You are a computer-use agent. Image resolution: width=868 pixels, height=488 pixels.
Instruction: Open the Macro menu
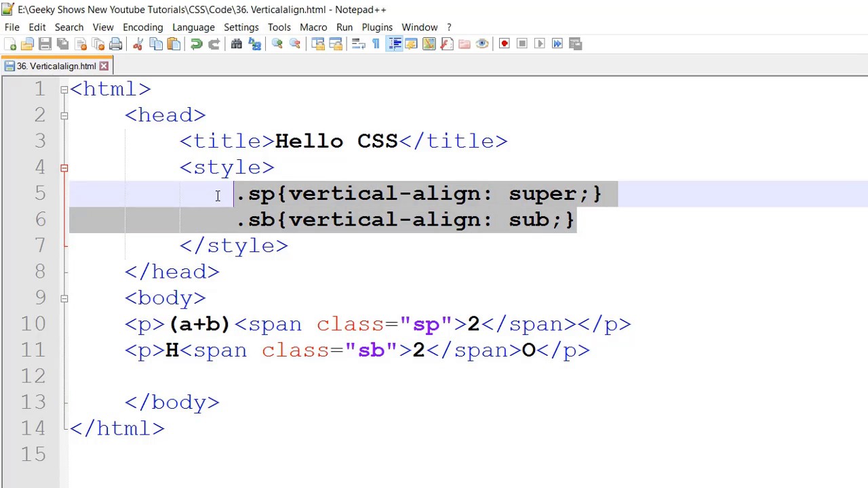pos(313,27)
